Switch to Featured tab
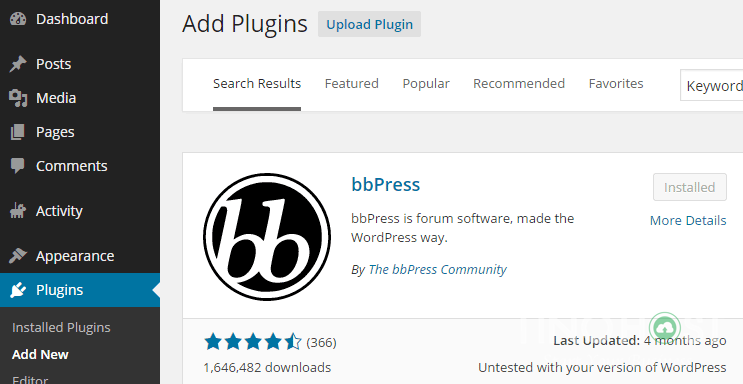 click(352, 84)
